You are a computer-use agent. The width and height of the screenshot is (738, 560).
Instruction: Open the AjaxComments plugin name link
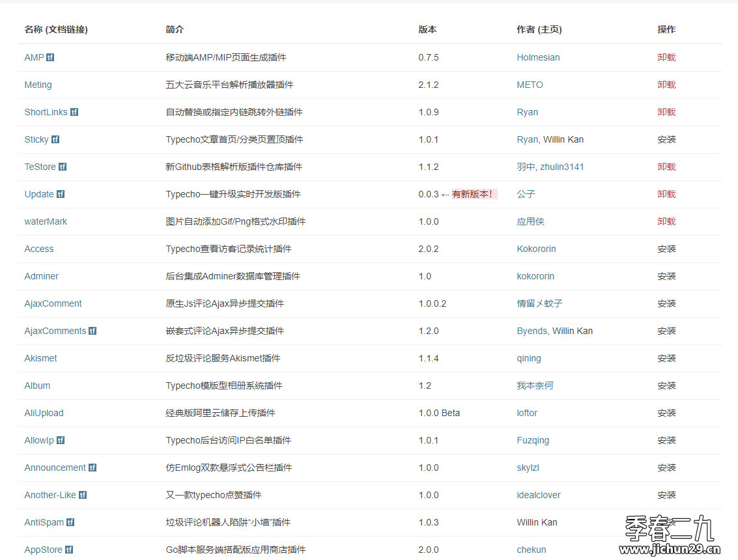(x=55, y=331)
